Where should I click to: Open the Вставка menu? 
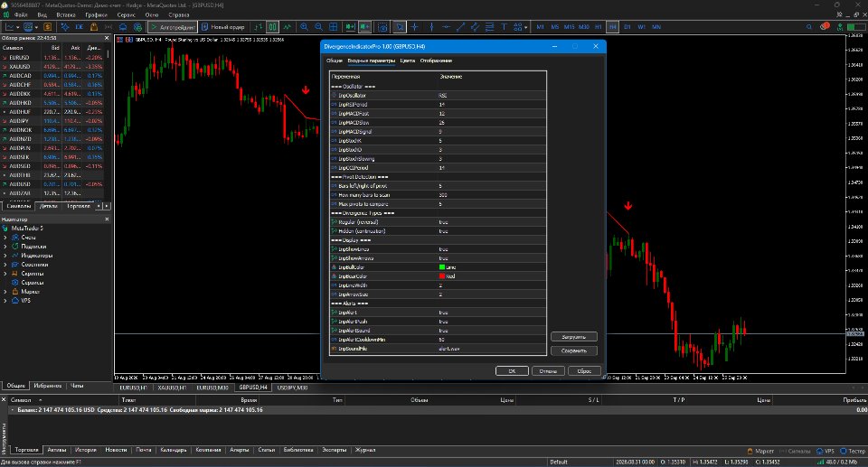[x=66, y=15]
